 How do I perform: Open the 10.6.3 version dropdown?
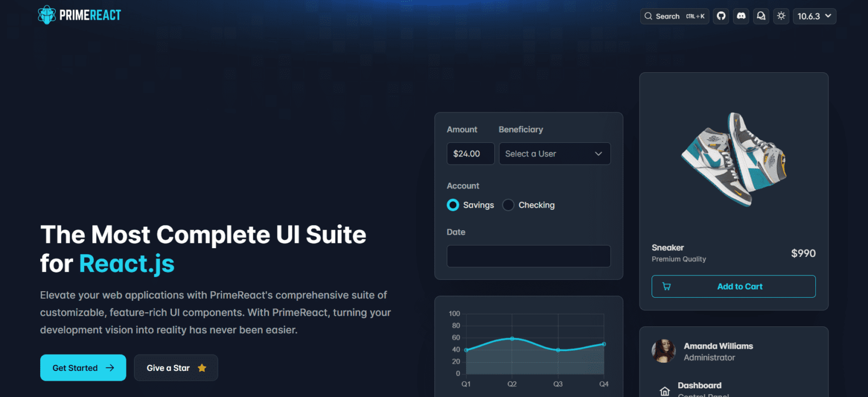point(814,16)
